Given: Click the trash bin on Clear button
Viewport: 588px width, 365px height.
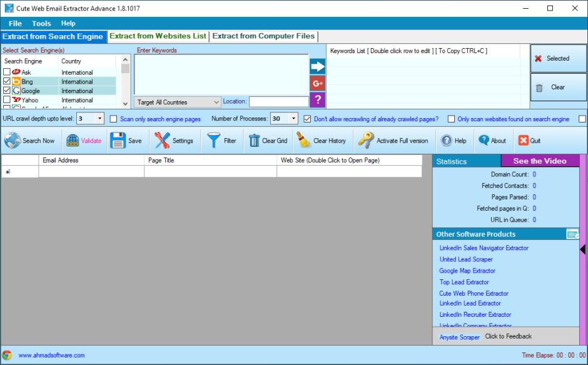Looking at the screenshot, I should pyautogui.click(x=539, y=87).
